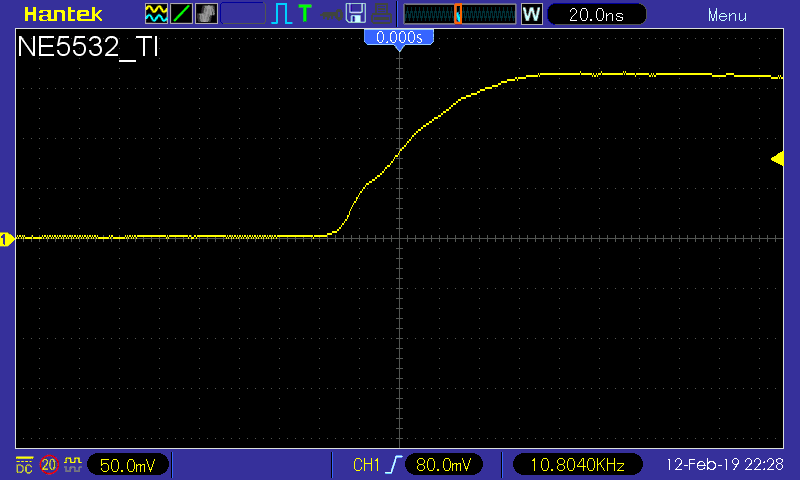Image resolution: width=800 pixels, height=480 pixels.
Task: Click the dimmed key lock icon
Action: tap(331, 15)
